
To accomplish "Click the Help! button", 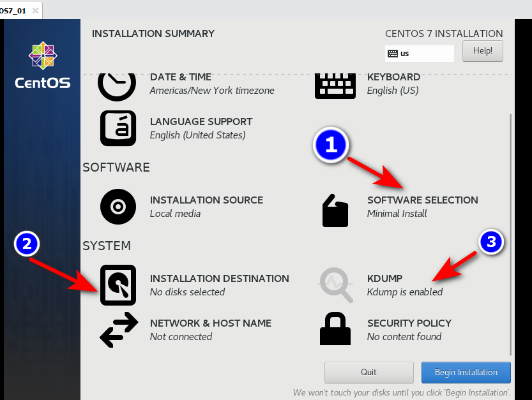I will coord(482,51).
